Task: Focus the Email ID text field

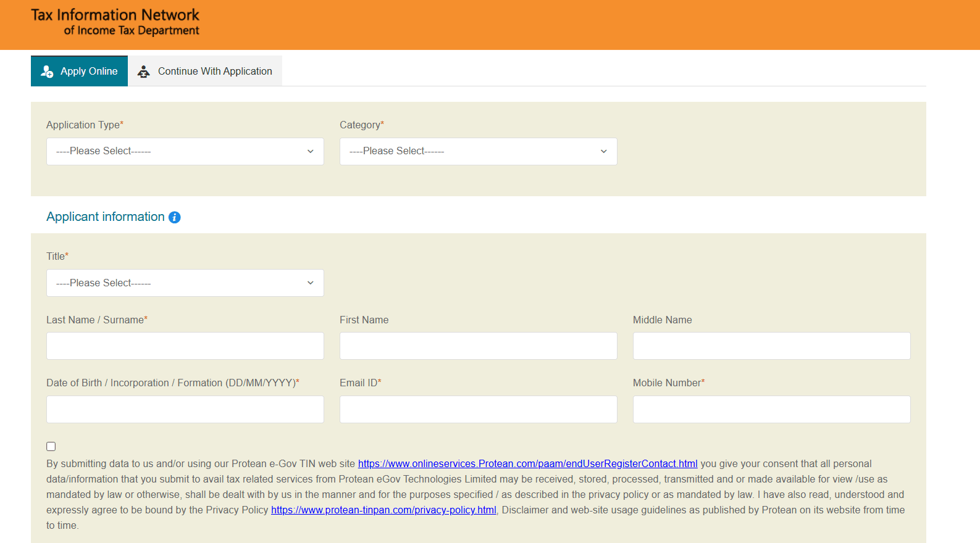Action: pos(478,409)
